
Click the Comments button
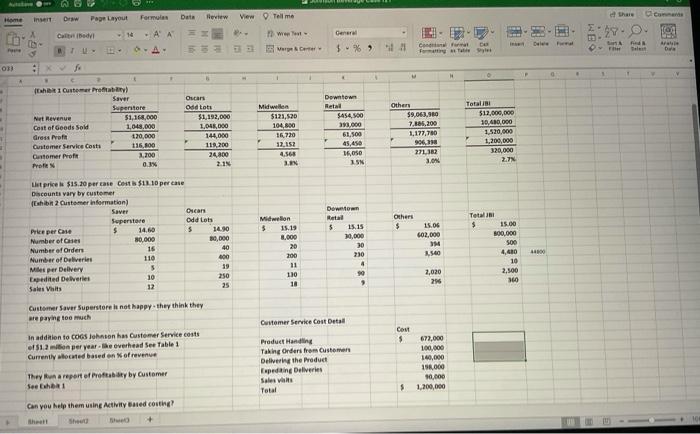point(664,14)
